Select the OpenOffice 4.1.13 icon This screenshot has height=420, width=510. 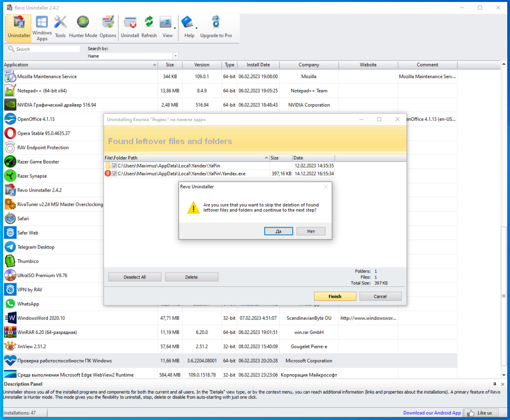click(10, 119)
